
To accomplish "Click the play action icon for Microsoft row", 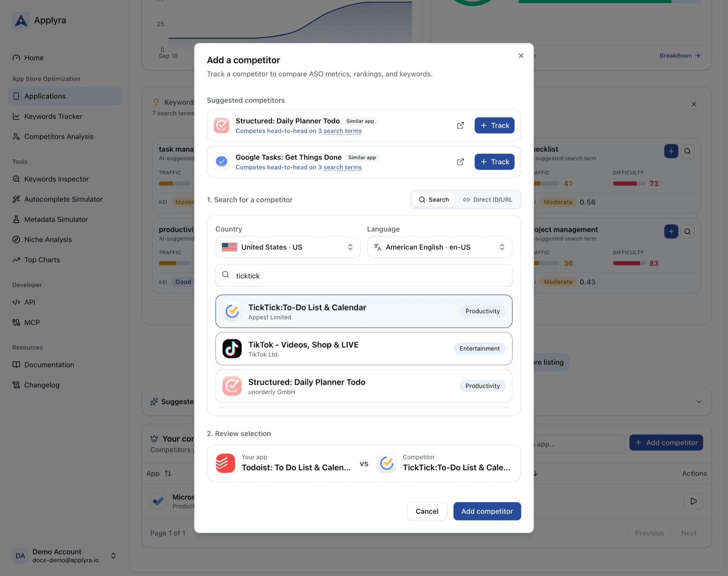I will pos(694,501).
